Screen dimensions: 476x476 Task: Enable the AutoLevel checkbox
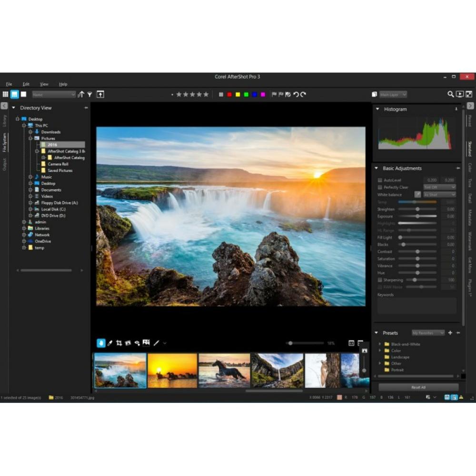pyautogui.click(x=379, y=180)
